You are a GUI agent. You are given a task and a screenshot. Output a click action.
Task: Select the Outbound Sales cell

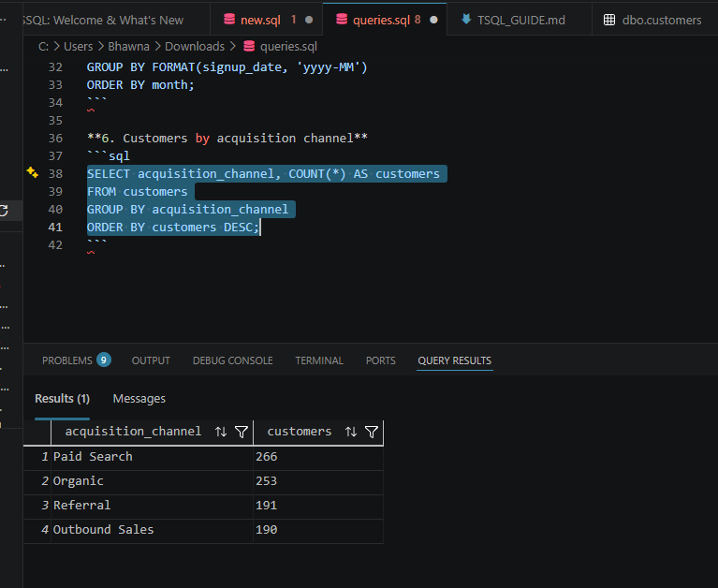[152, 529]
